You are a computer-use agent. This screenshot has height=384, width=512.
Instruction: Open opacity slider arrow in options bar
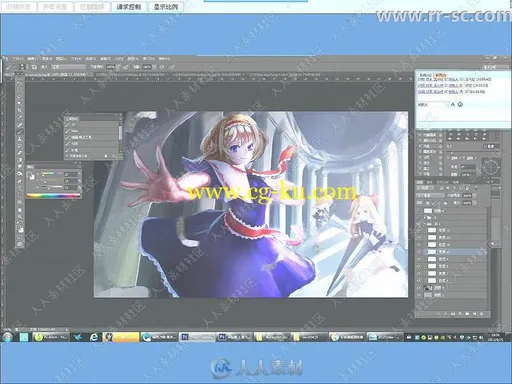pos(117,67)
